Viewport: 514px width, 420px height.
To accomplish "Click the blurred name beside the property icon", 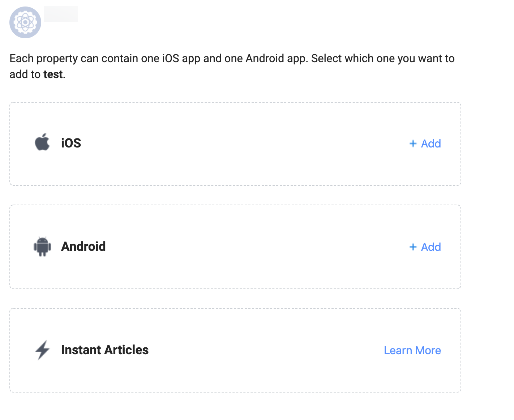I will pos(61,14).
